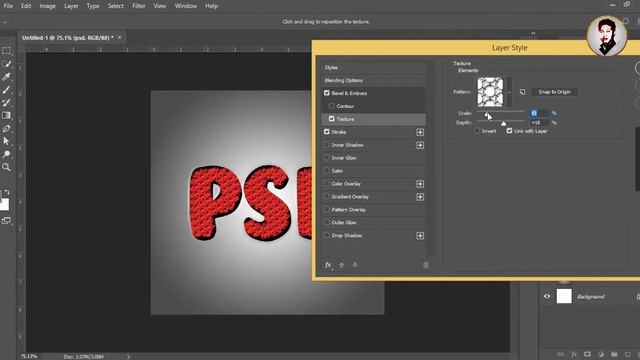
Task: Enable the Inner Glow checkbox
Action: point(327,158)
